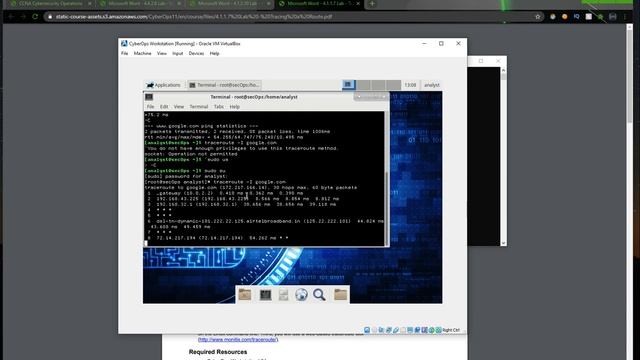Switch to the CCNA Cybersecurity Operations browser tab
The width and height of the screenshot is (640, 360).
[51, 3]
